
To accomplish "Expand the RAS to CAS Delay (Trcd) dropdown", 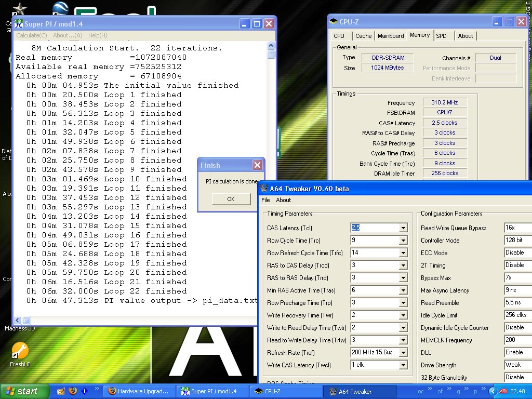I will point(403,265).
